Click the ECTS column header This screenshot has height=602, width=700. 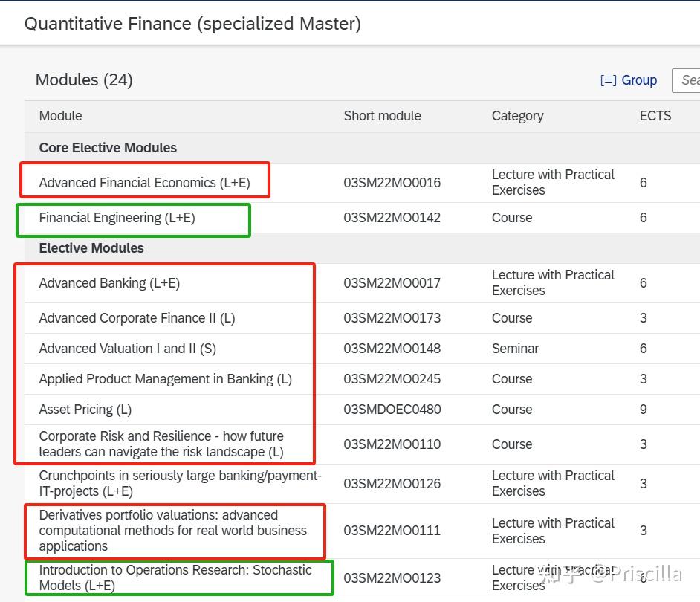[x=655, y=116]
